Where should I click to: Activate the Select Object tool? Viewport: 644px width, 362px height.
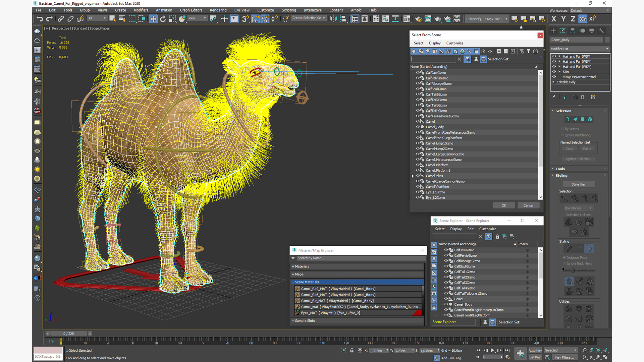coord(112,19)
